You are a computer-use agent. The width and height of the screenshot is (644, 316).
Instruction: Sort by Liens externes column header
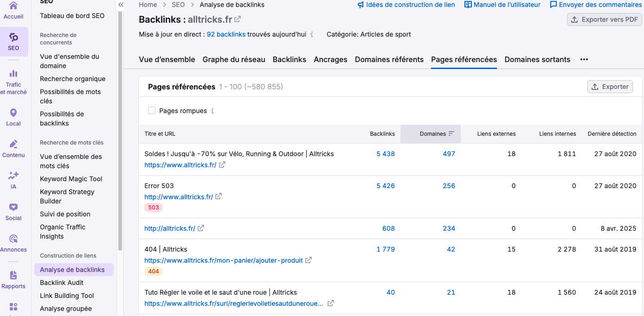(x=496, y=134)
